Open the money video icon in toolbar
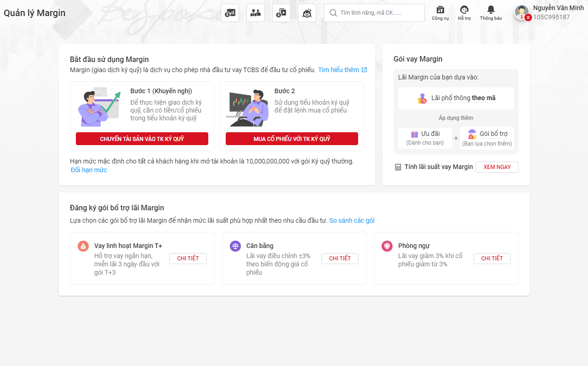 pos(281,13)
